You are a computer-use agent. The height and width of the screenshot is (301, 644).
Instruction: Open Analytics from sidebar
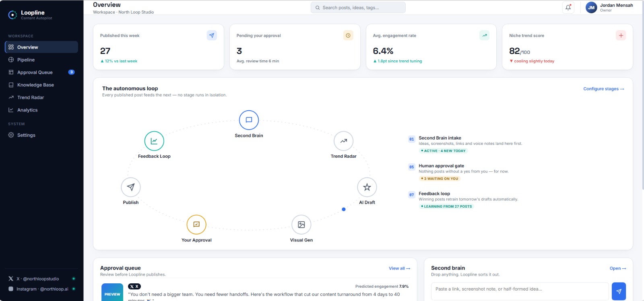pos(41,110)
